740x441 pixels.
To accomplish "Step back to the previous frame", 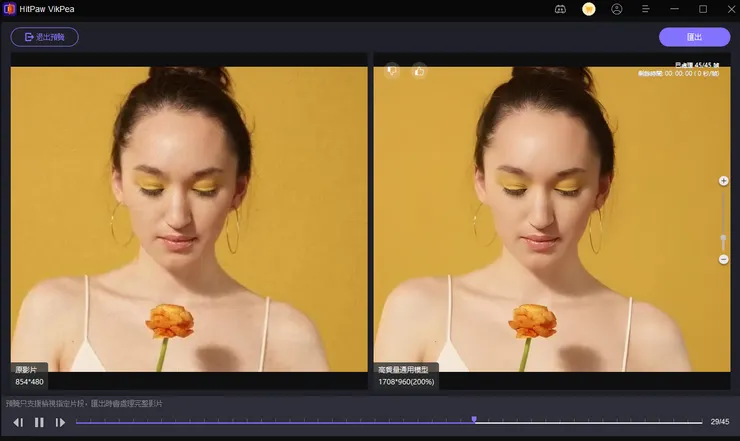I will tap(18, 422).
